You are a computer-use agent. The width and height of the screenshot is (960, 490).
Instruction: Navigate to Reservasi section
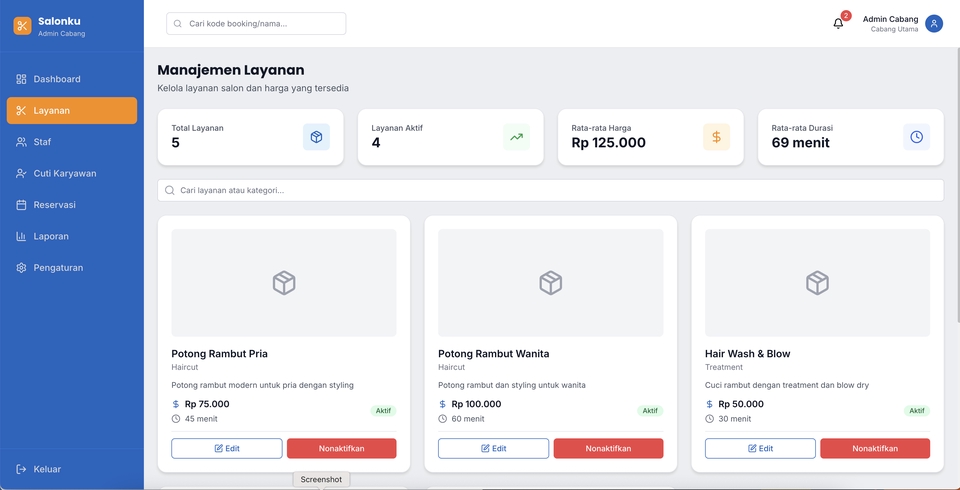[54, 205]
